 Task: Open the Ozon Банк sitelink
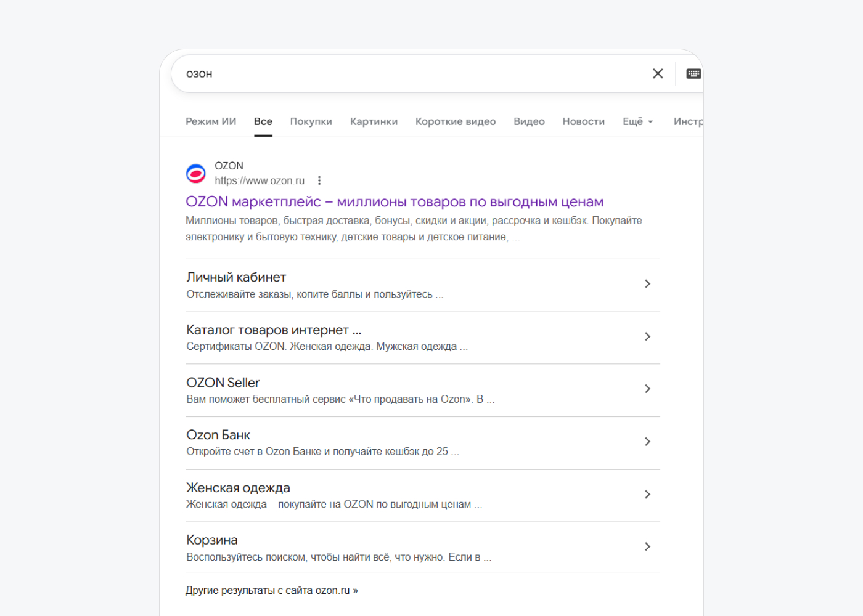click(x=218, y=435)
